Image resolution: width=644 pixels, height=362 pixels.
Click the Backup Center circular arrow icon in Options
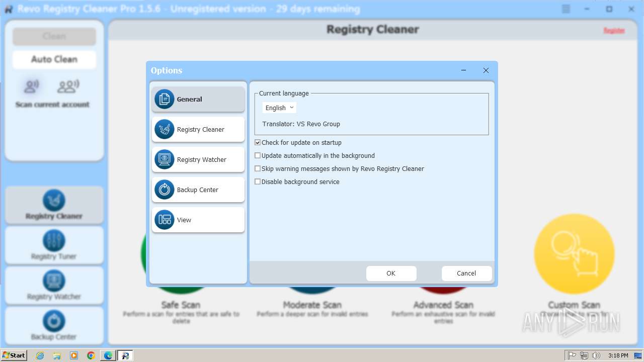coord(165,190)
